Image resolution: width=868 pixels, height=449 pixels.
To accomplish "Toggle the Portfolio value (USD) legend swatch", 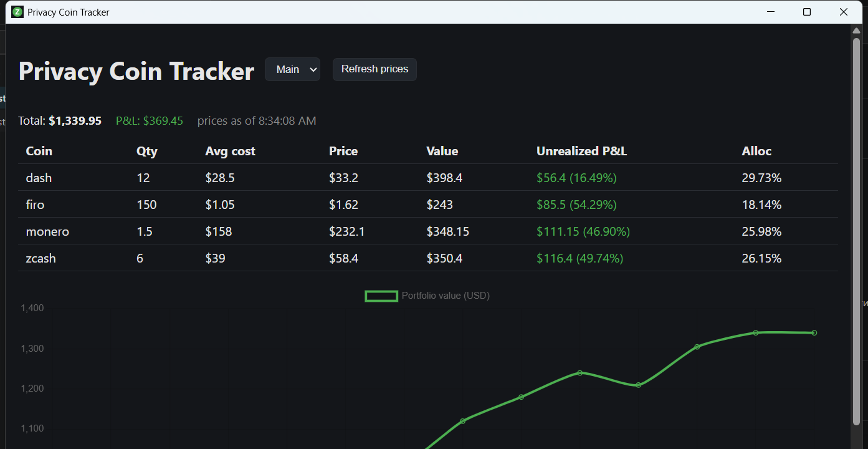I will point(381,296).
